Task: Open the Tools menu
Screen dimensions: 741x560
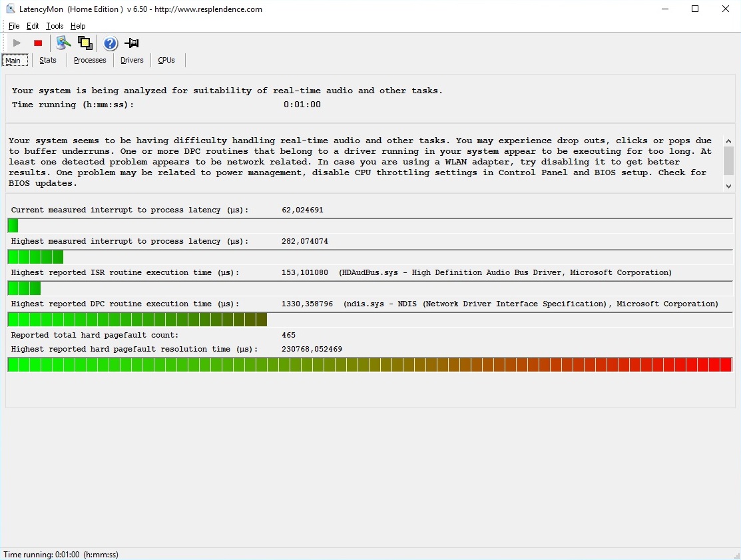Action: (55, 26)
